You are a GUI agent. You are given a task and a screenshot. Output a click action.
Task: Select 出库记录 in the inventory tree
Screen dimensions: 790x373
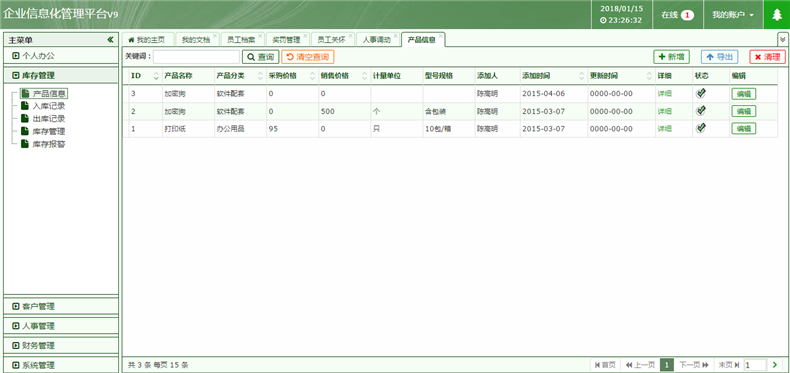(48, 118)
